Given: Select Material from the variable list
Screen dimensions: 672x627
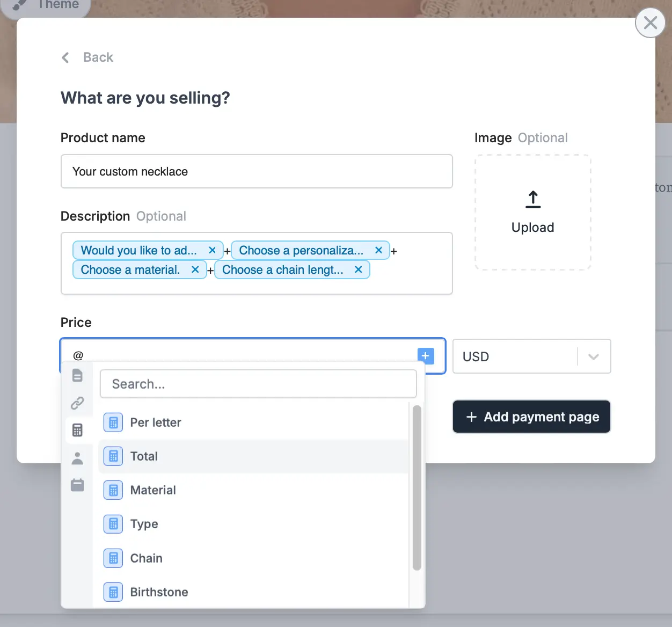Looking at the screenshot, I should [x=153, y=490].
